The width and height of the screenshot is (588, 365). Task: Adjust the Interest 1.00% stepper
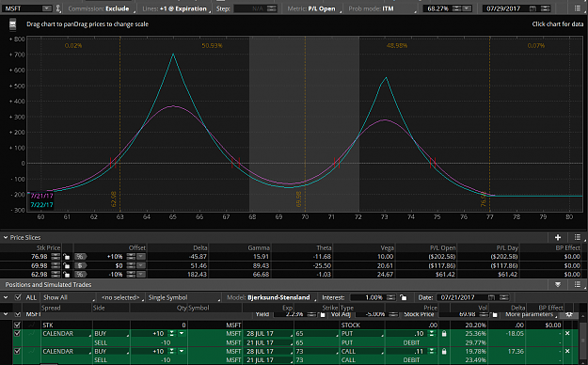tap(390, 297)
